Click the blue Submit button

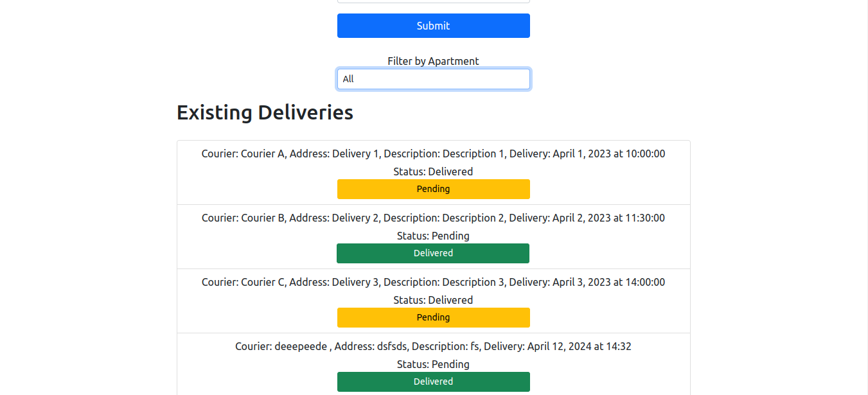pyautogui.click(x=433, y=26)
